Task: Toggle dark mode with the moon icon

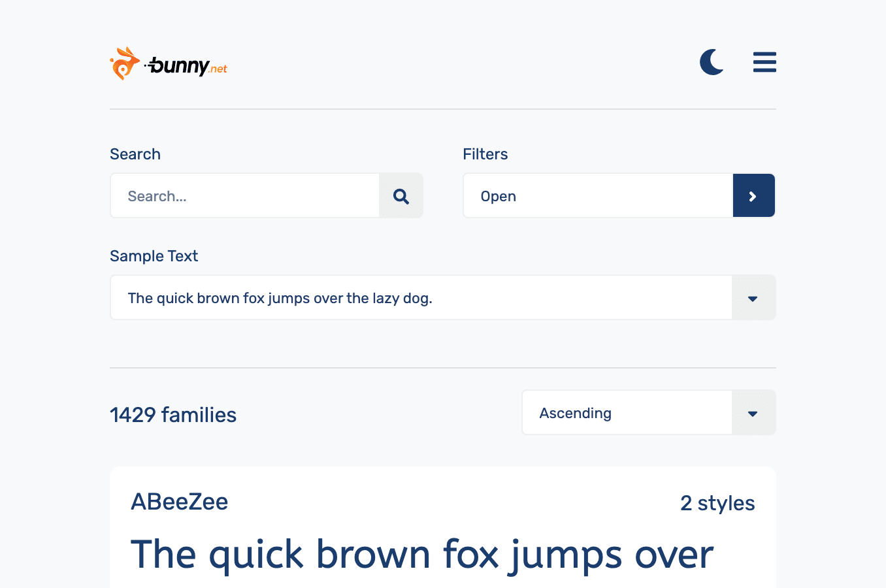Action: (x=712, y=62)
